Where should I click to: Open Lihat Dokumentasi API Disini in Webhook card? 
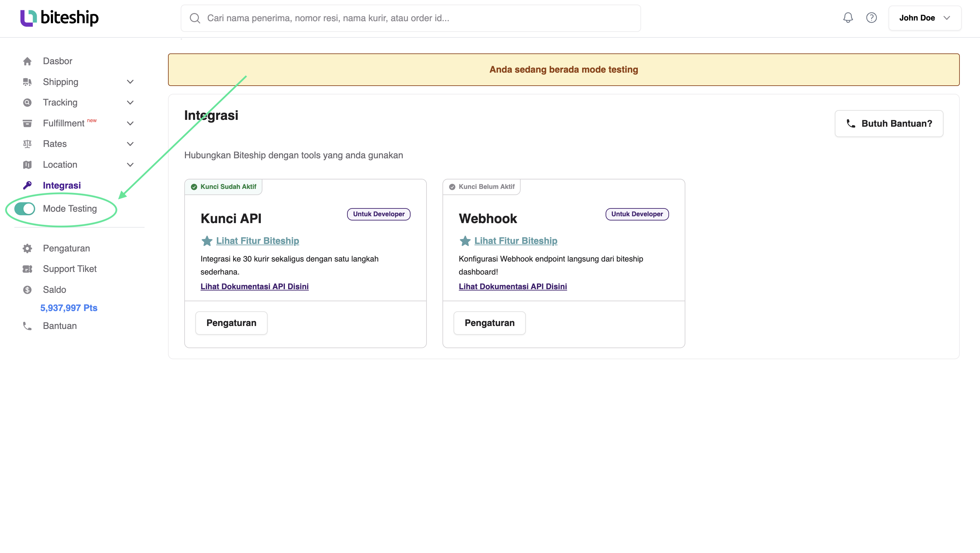(x=512, y=286)
